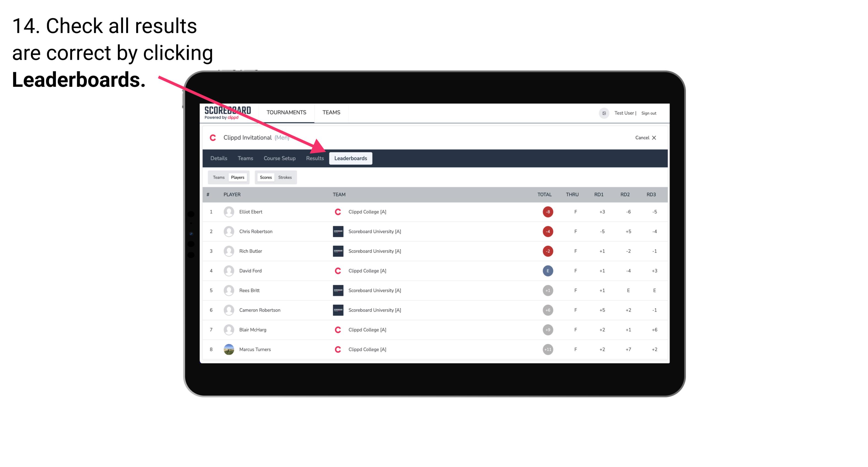The width and height of the screenshot is (868, 467).
Task: Click the Leaderboards tab
Action: (351, 158)
